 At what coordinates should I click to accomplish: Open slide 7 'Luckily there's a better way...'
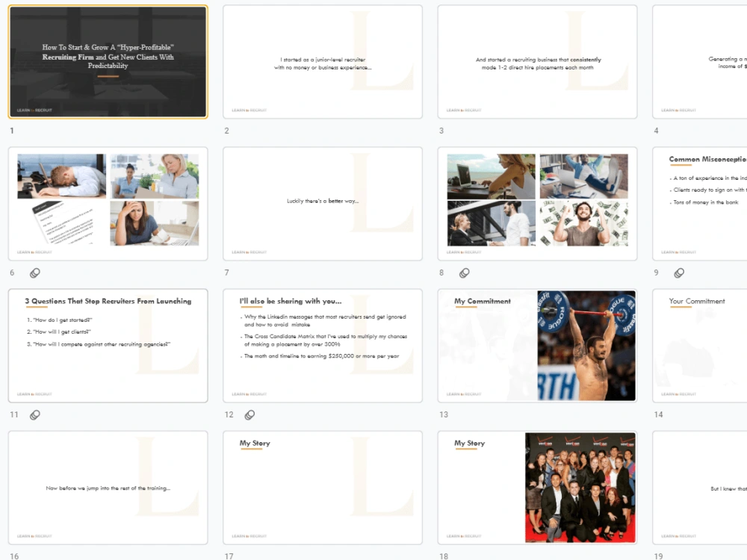(x=323, y=204)
